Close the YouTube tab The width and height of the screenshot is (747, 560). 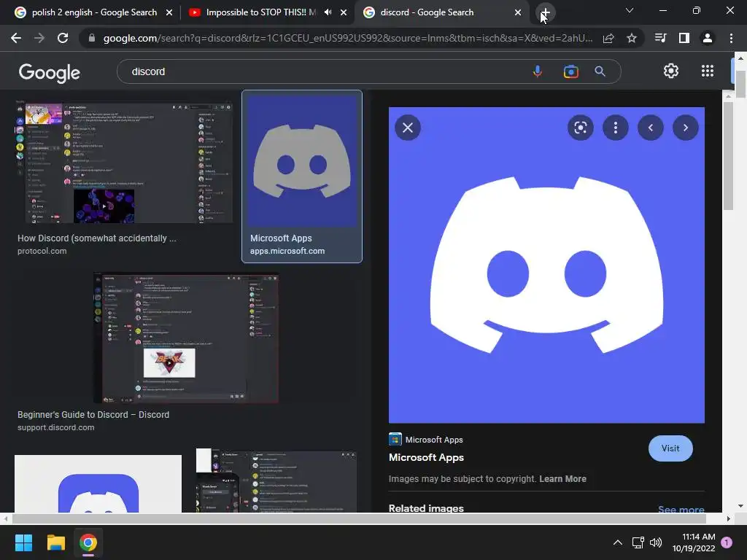344,12
